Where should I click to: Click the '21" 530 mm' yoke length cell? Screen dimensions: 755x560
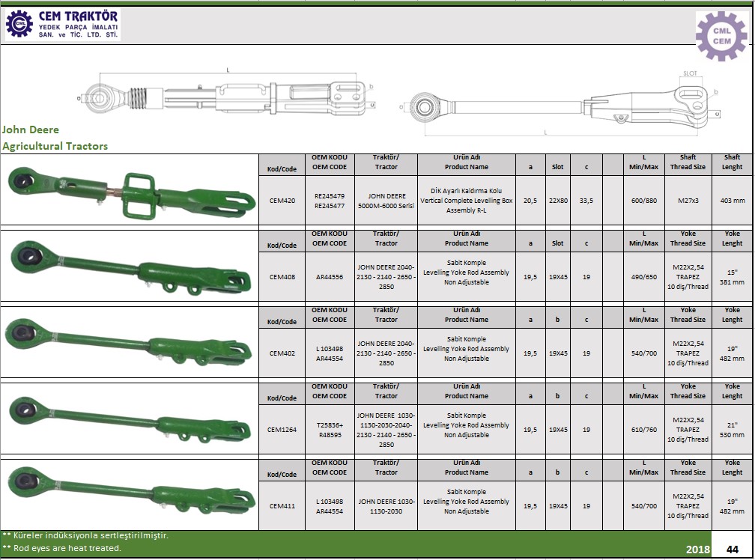[x=733, y=430]
